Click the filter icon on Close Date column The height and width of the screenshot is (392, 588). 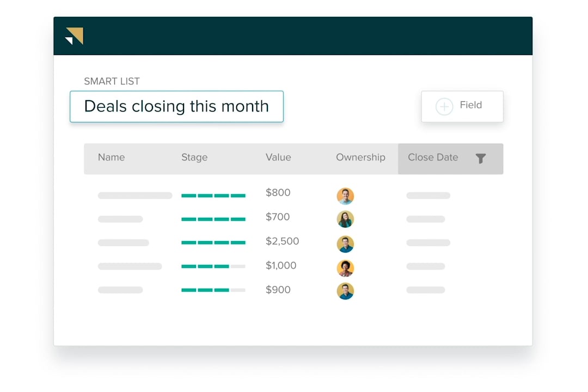click(x=481, y=158)
